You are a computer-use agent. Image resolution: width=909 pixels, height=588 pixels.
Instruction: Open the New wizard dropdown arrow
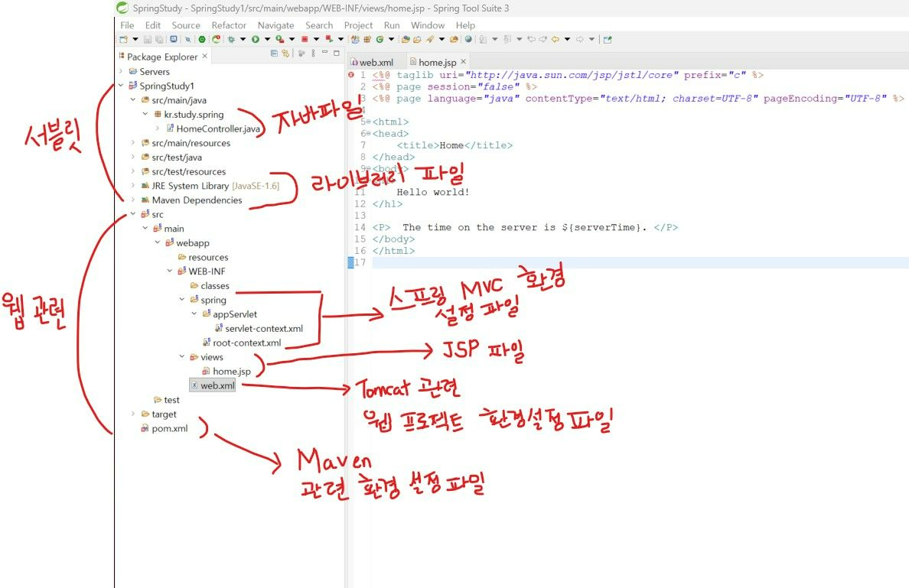click(135, 40)
